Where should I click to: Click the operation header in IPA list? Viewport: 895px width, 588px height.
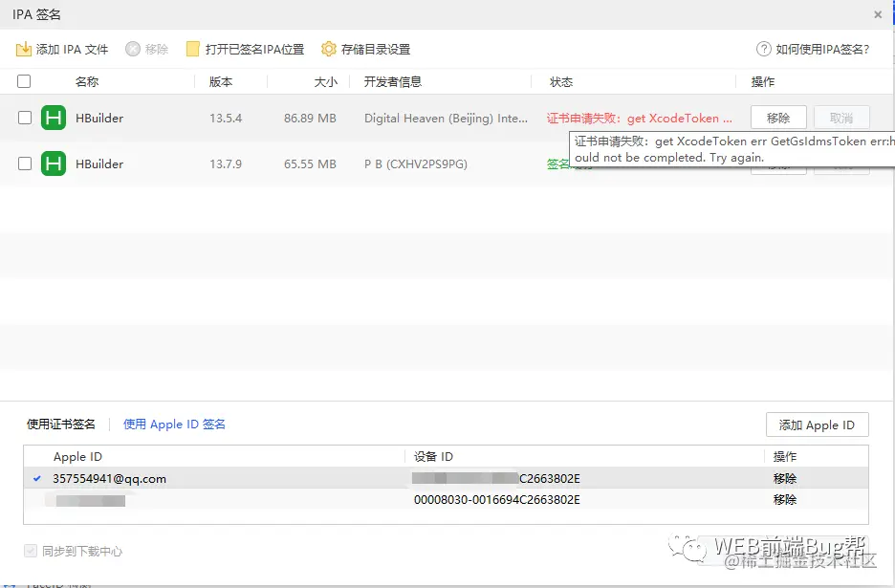[x=763, y=81]
